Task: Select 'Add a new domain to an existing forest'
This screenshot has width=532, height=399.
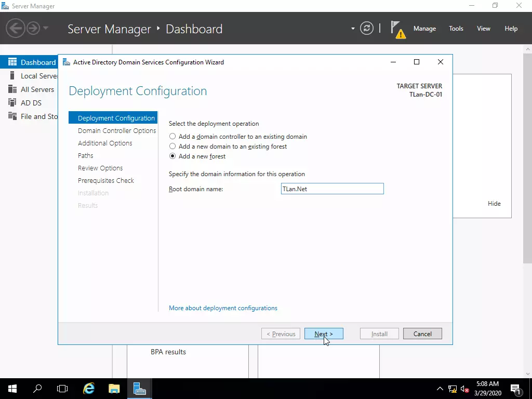Action: 228,146
